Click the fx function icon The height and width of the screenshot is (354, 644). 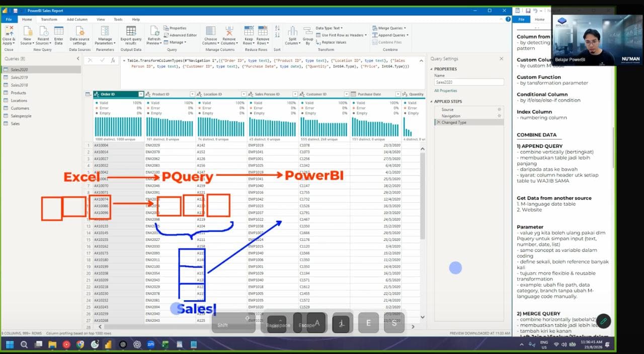pyautogui.click(x=113, y=60)
